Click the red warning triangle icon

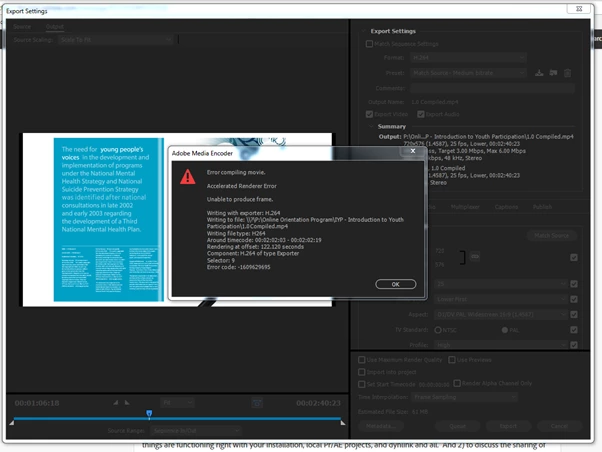click(188, 177)
